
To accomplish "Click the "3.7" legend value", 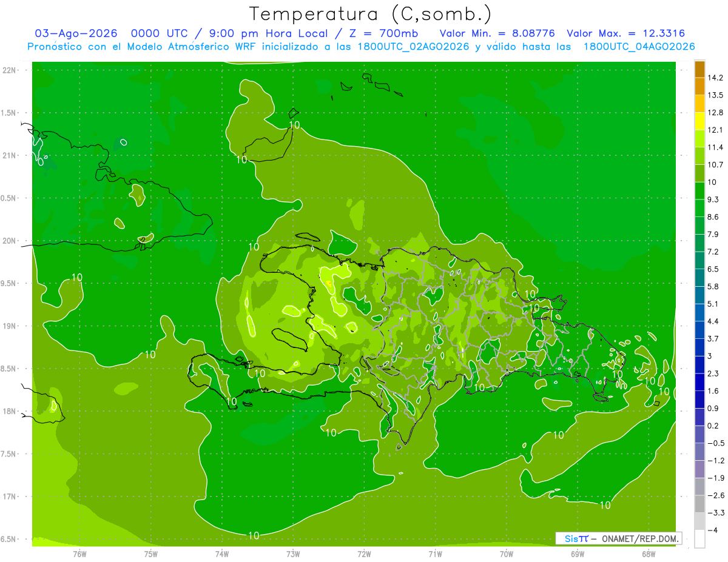I will pos(713,339).
